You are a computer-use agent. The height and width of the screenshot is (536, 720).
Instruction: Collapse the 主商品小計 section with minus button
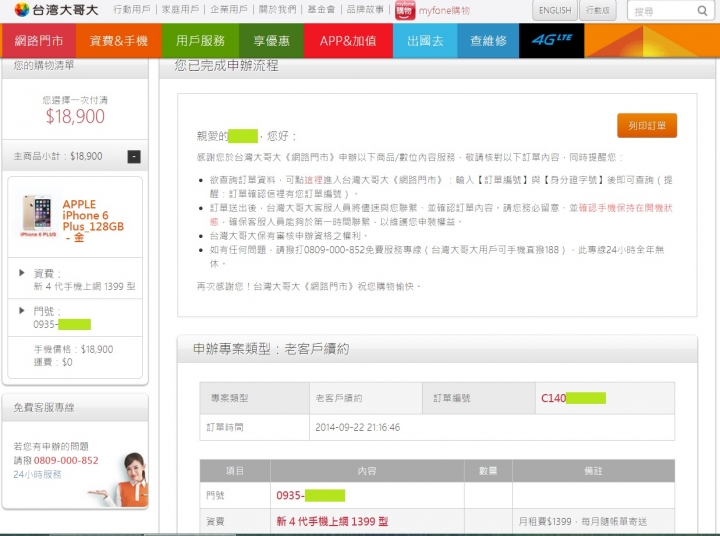click(x=134, y=157)
